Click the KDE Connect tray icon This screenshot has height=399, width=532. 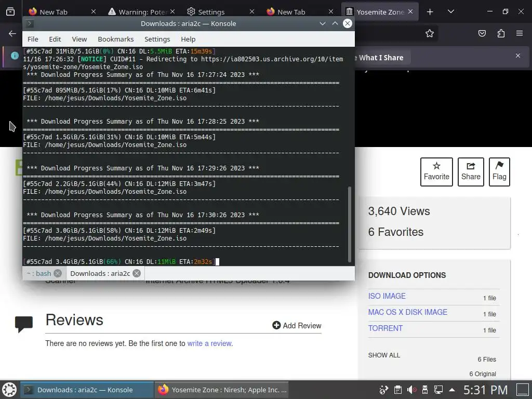click(x=384, y=390)
